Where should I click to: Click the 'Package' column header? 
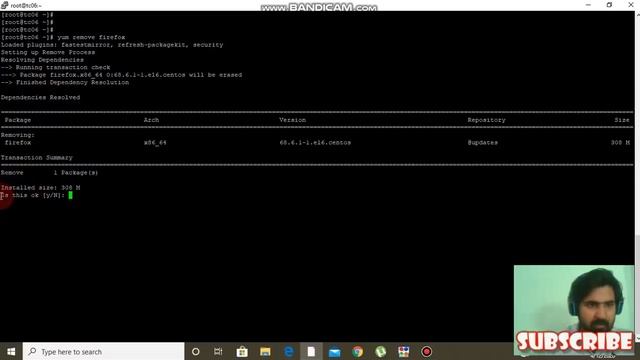(18, 120)
